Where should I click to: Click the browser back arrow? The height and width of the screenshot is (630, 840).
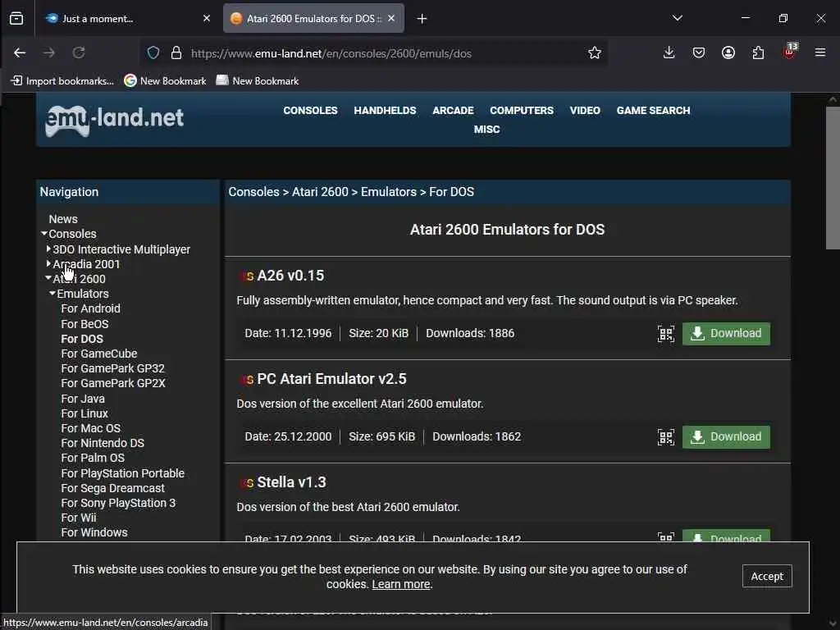pyautogui.click(x=20, y=52)
